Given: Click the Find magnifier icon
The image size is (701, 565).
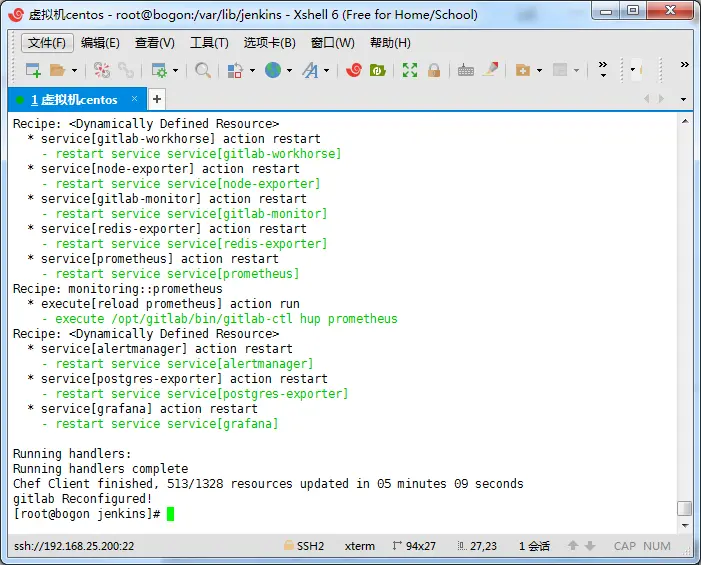Looking at the screenshot, I should tap(203, 70).
